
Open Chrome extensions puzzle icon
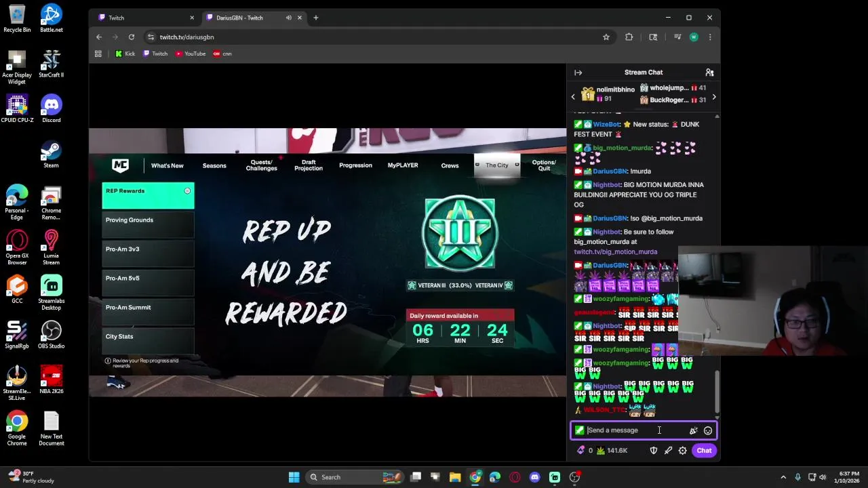[x=629, y=37]
